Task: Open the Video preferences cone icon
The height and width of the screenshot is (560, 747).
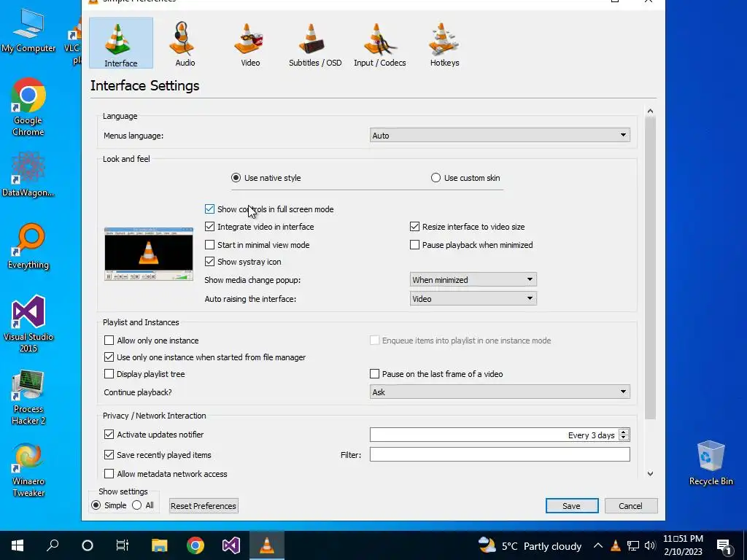Action: coord(250,43)
